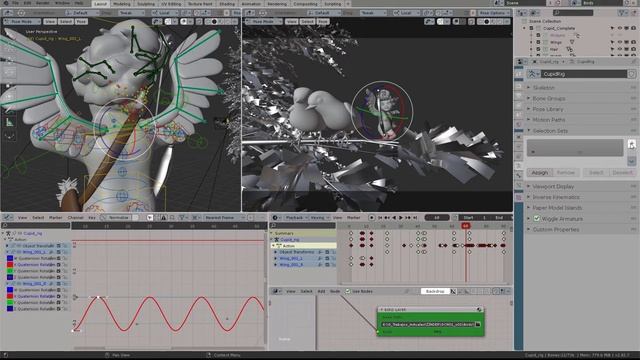This screenshot has width=640, height=360.
Task: Toggle Use Nodes checkbox in node editor
Action: [x=348, y=291]
